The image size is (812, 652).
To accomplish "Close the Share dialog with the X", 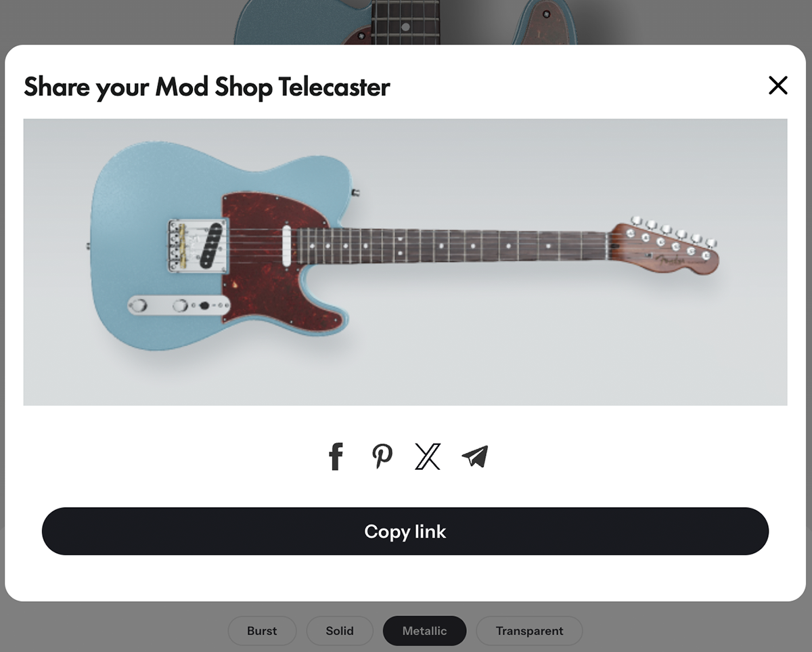I will tap(778, 85).
